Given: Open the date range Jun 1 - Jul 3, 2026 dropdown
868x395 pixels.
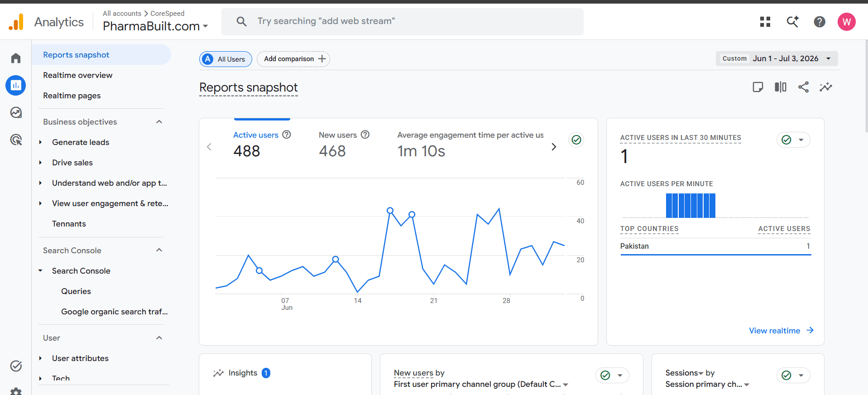Looking at the screenshot, I should [777, 58].
